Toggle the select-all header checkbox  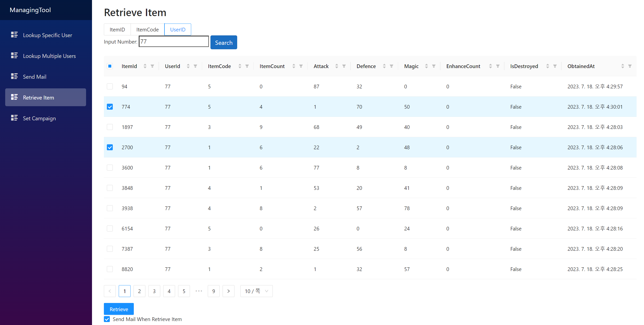click(x=110, y=66)
